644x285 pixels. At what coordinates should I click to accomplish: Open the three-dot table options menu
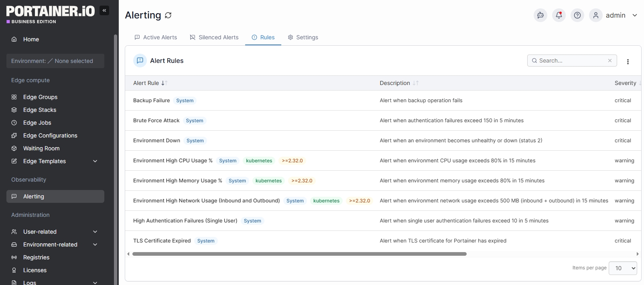click(628, 62)
